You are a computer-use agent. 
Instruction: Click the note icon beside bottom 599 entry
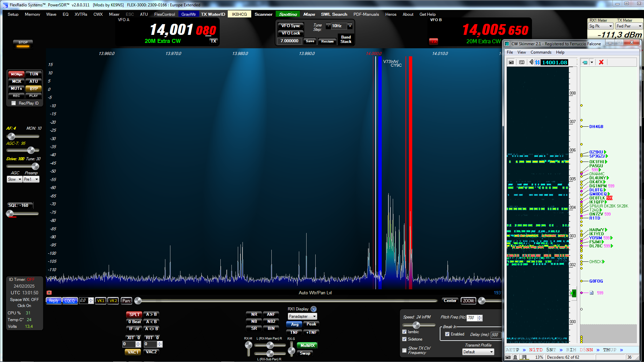coord(592,293)
